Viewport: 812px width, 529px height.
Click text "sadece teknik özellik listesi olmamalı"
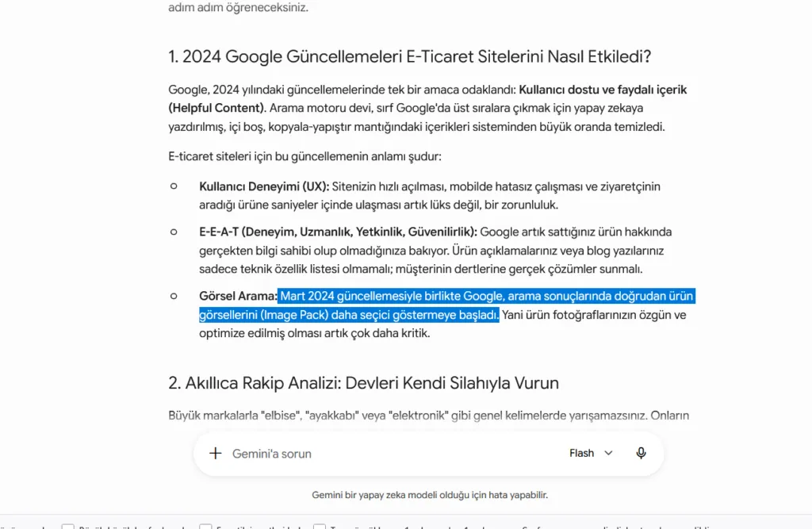pyautogui.click(x=297, y=269)
